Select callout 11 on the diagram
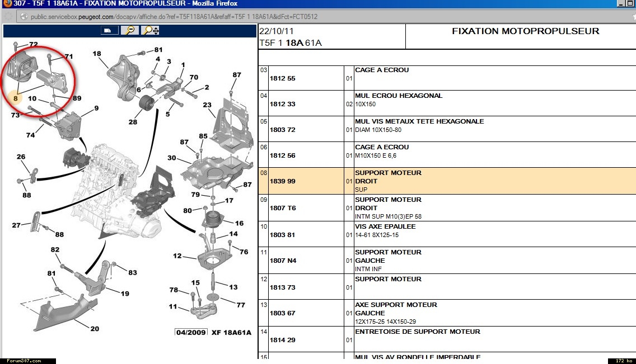 (173, 306)
